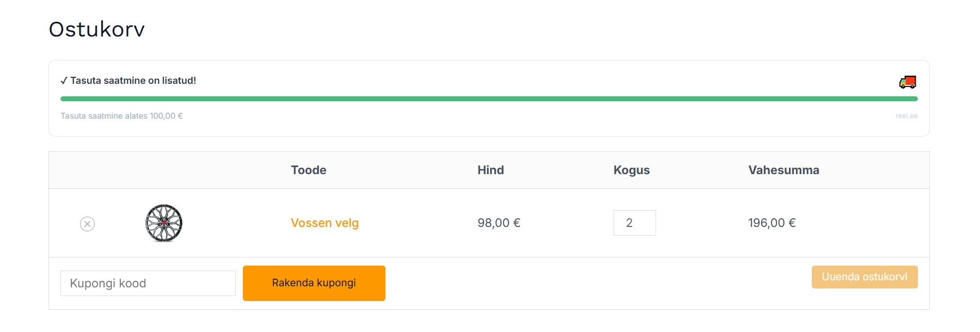Click the Uuenda ostukorvi button
This screenshot has width=980, height=332.
864,277
